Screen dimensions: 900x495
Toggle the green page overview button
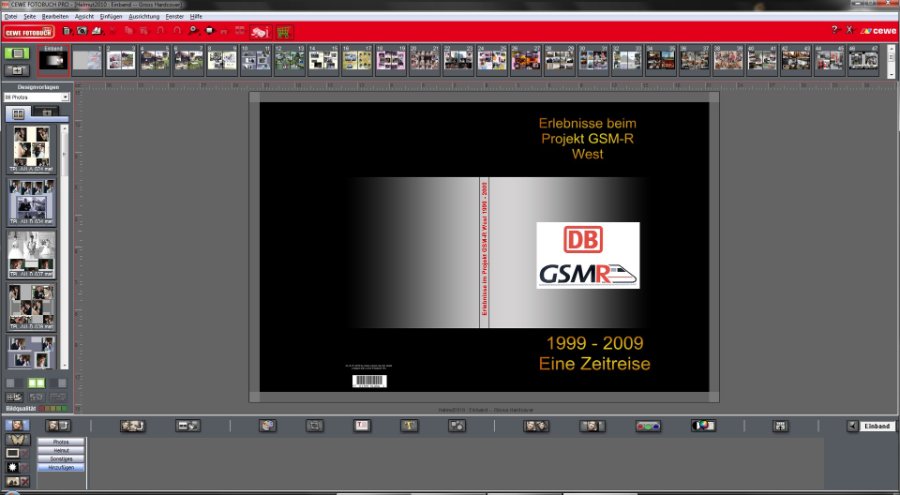point(17,53)
